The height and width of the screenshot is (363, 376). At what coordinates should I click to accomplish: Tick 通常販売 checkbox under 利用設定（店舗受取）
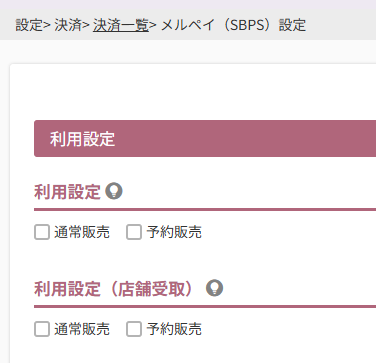point(42,329)
